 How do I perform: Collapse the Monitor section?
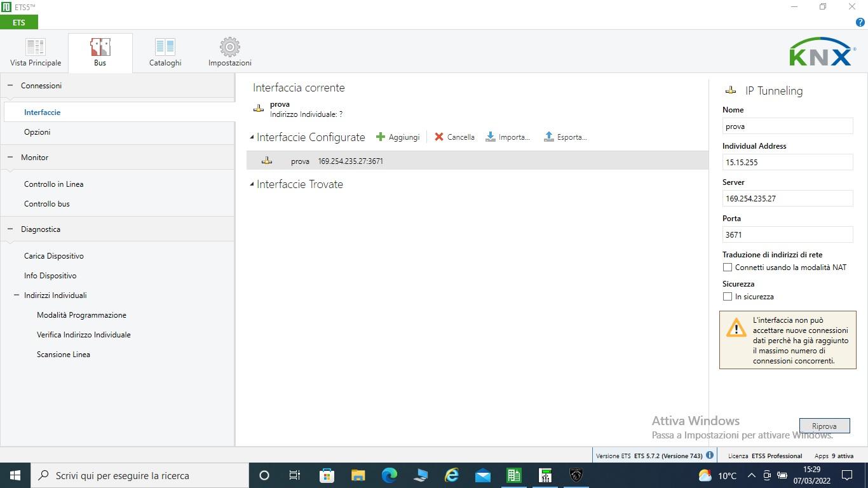(x=10, y=157)
